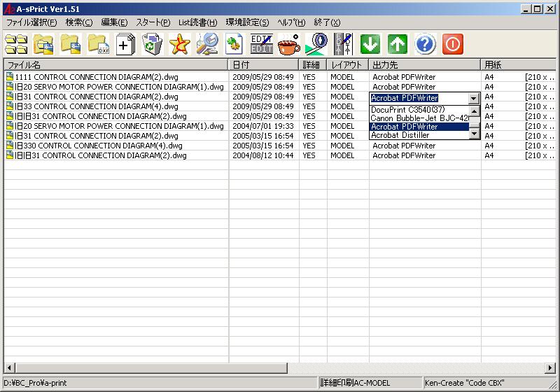Open the 環境設定(S) menu
Screen dimensions: 560x392
tap(247, 22)
